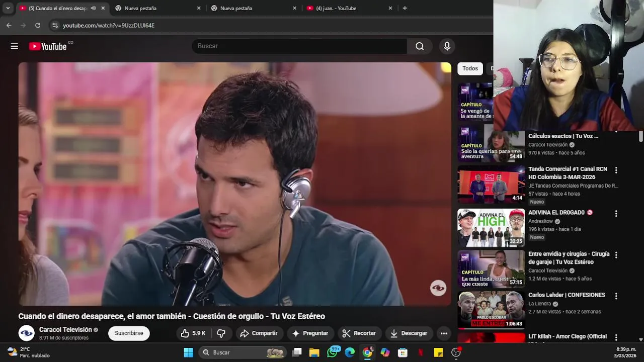Screen dimensions: 644x362
Task: Open options menu for Entre envidia y cirugías
Action: pos(616,255)
